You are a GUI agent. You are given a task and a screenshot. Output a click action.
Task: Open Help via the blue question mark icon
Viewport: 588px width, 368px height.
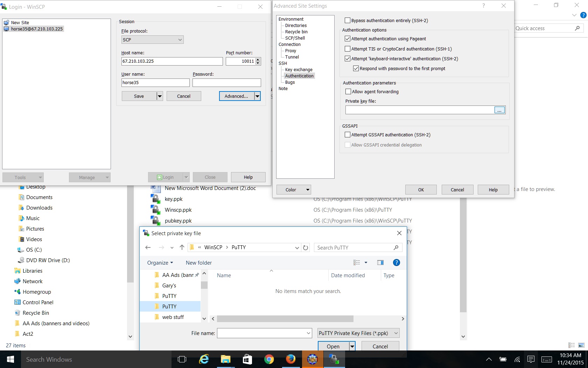396,263
